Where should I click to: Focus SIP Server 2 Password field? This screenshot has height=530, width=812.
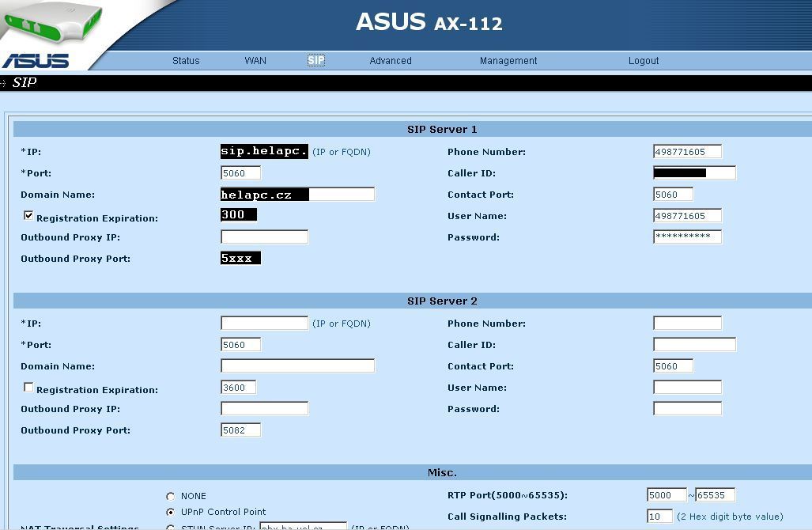(x=687, y=408)
